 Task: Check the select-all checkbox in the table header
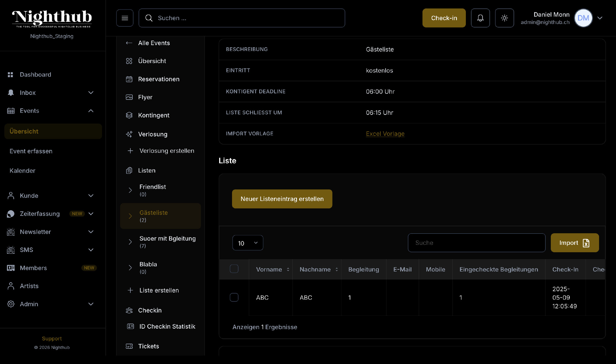[234, 269]
